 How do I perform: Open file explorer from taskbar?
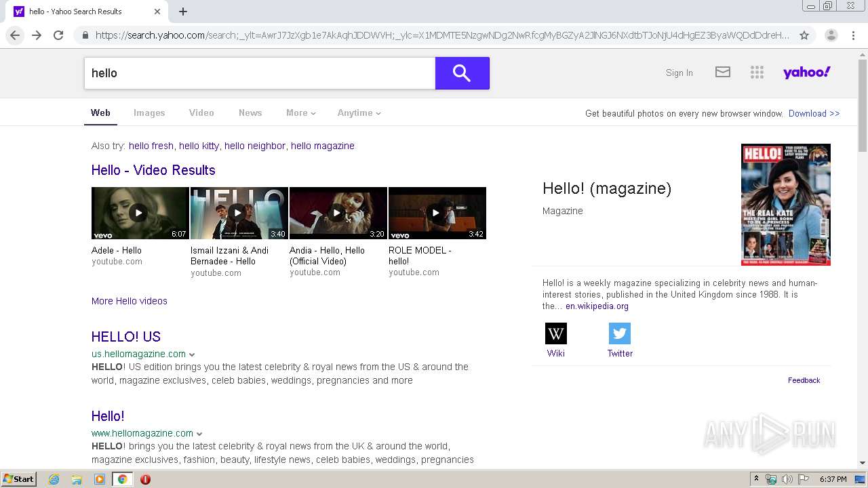77,479
